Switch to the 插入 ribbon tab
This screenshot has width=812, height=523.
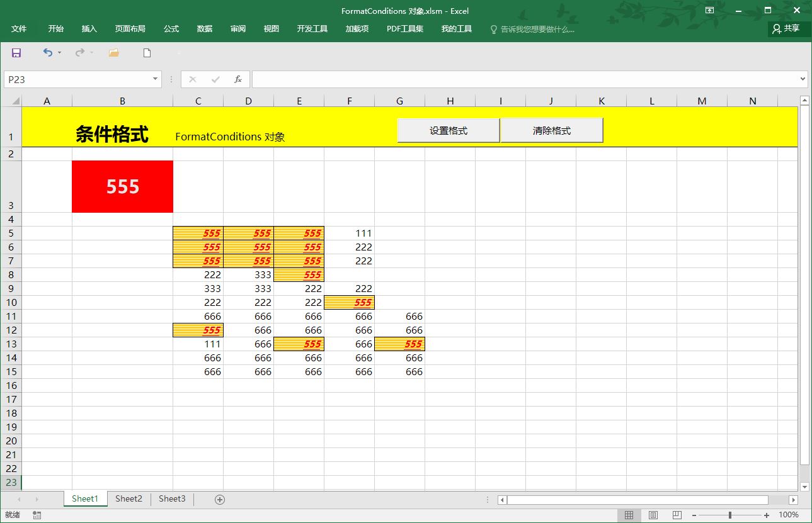[89, 29]
